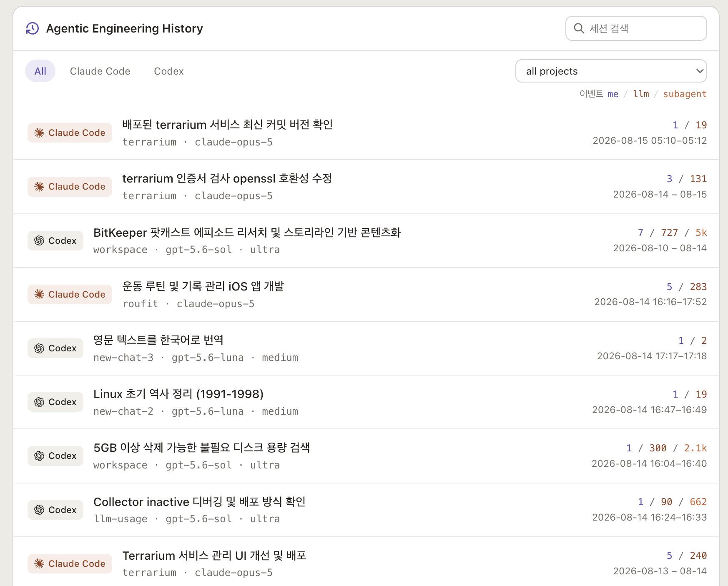This screenshot has height=586, width=728.
Task: Open the all projects dropdown
Action: [611, 71]
